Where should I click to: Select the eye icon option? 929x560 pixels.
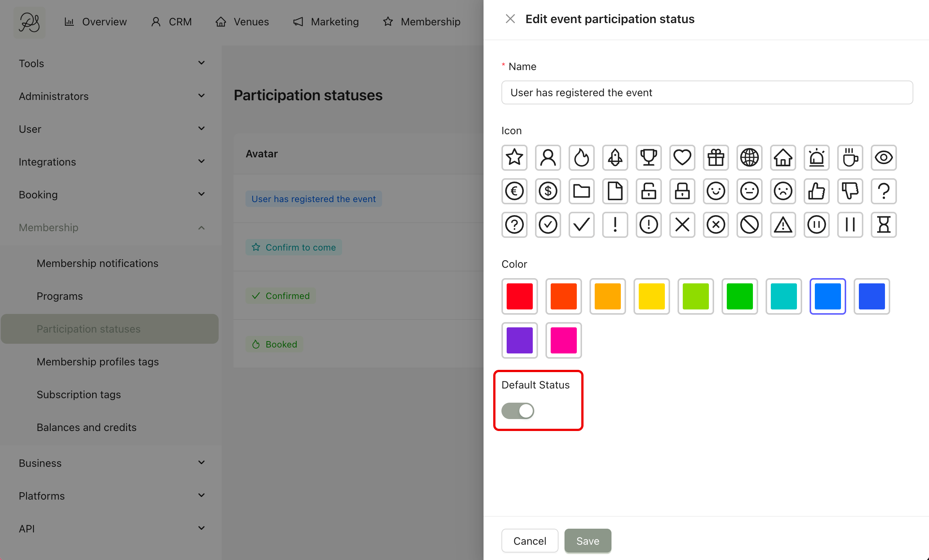click(883, 158)
